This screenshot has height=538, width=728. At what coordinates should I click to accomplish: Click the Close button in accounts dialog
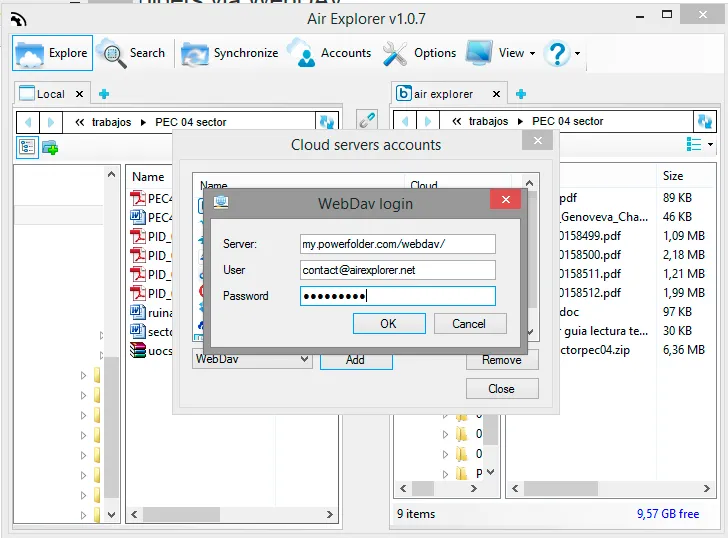pyautogui.click(x=502, y=389)
